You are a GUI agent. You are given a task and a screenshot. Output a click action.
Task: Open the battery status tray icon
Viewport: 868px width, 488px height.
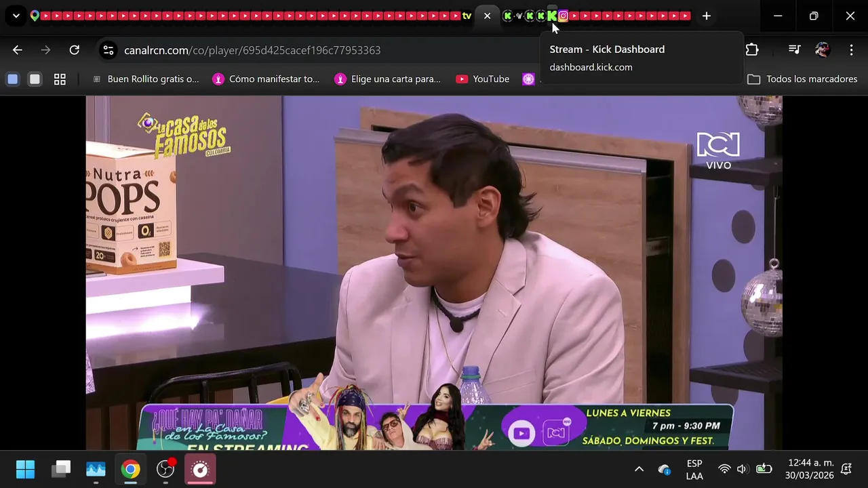pos(764,469)
